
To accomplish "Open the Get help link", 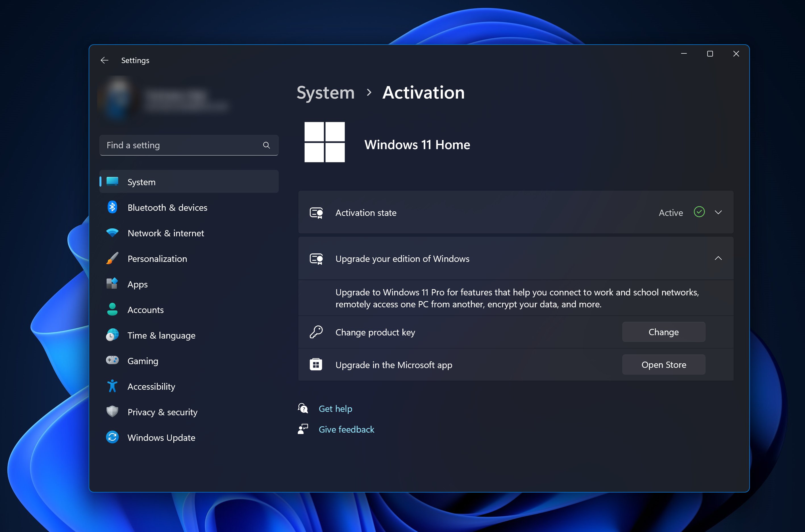I will [335, 408].
